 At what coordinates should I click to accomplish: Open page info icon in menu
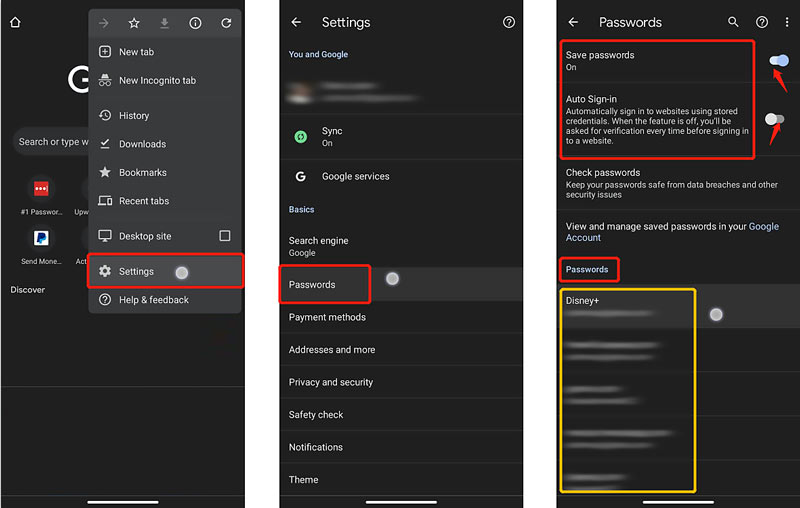[195, 23]
